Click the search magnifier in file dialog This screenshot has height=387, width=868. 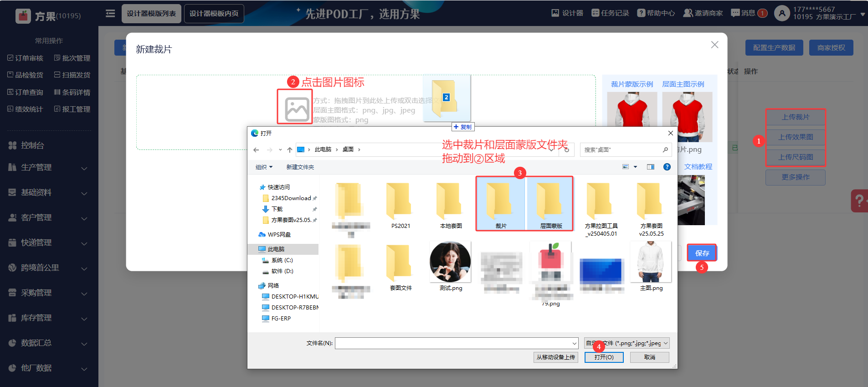[x=665, y=150]
